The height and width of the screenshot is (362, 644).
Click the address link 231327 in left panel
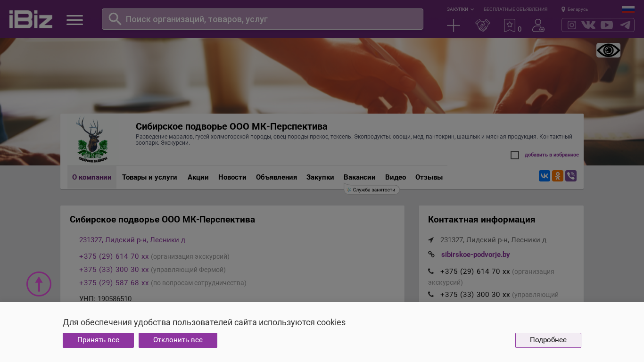pyautogui.click(x=132, y=240)
